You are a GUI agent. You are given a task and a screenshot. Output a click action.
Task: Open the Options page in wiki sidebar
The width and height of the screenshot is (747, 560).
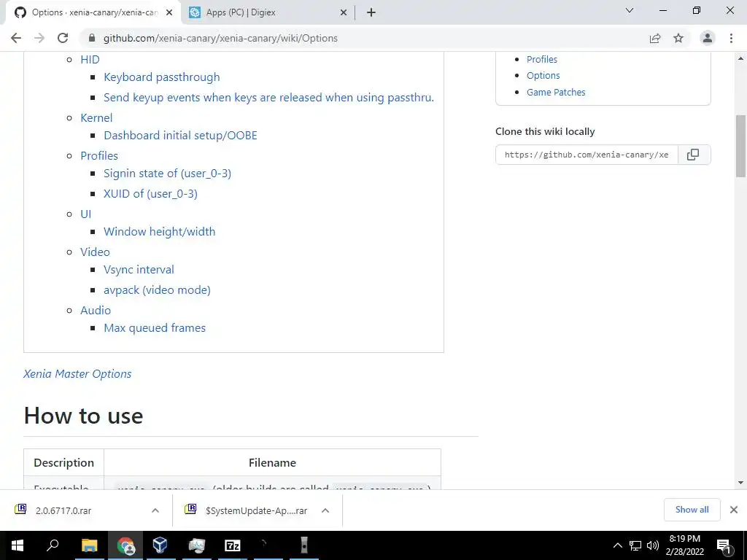coord(543,76)
